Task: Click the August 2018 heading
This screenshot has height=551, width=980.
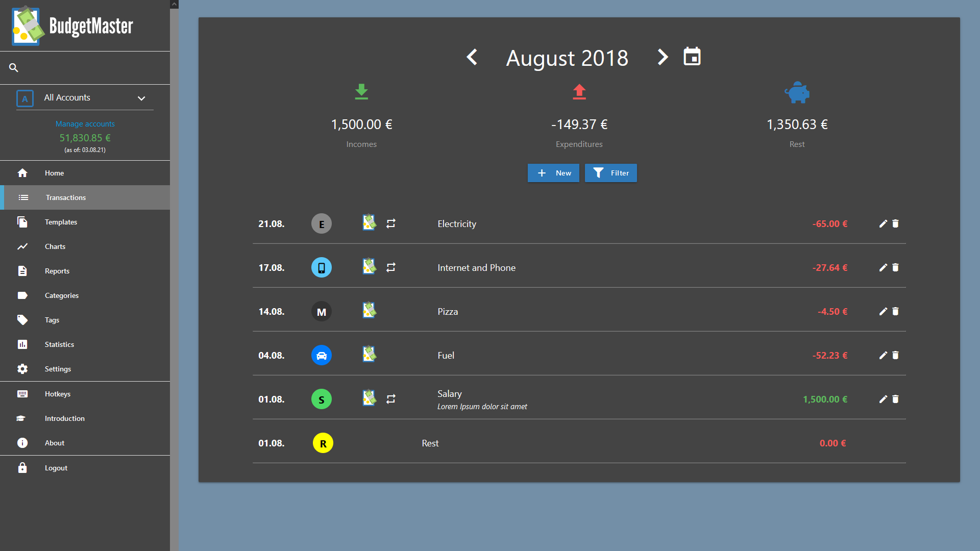Action: point(567,58)
